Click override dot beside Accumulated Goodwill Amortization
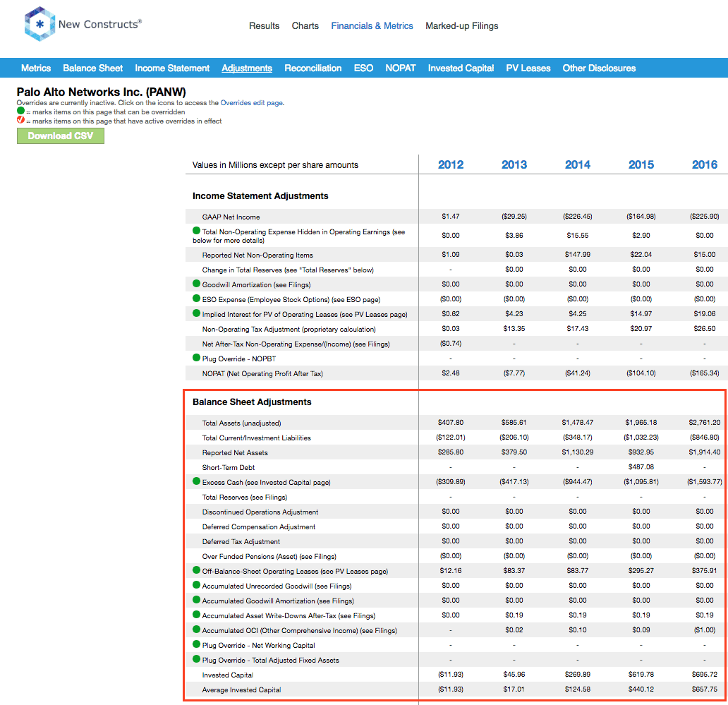 point(196,600)
